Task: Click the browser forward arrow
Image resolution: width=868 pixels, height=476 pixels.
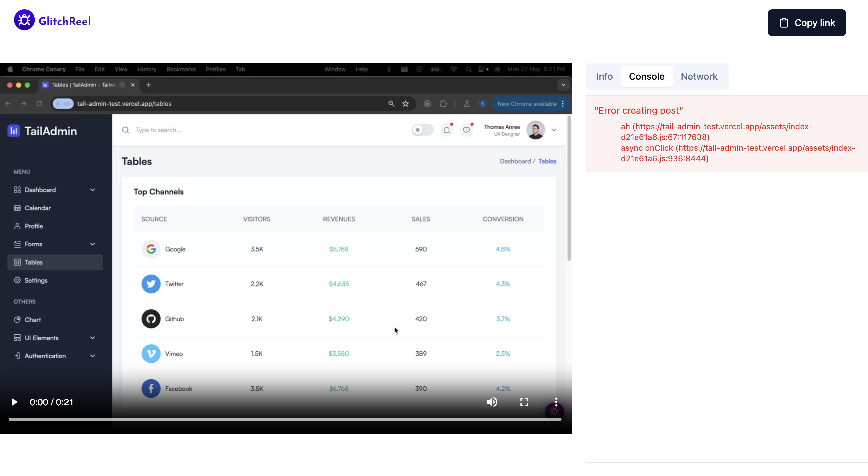Action: pos(23,104)
